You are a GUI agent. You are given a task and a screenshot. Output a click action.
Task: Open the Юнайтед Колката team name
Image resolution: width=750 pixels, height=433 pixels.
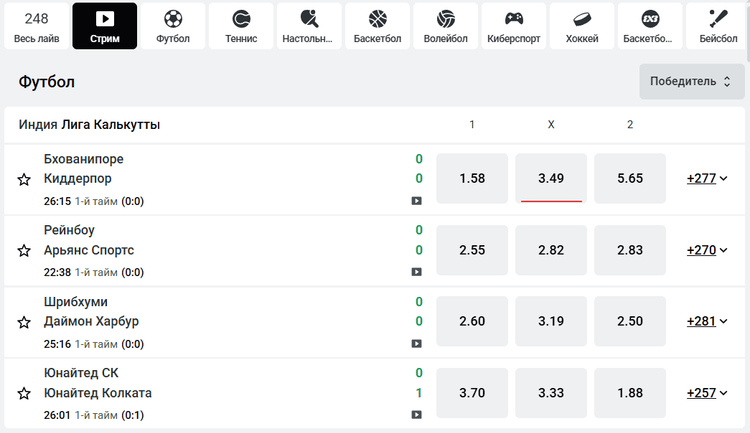(98, 393)
